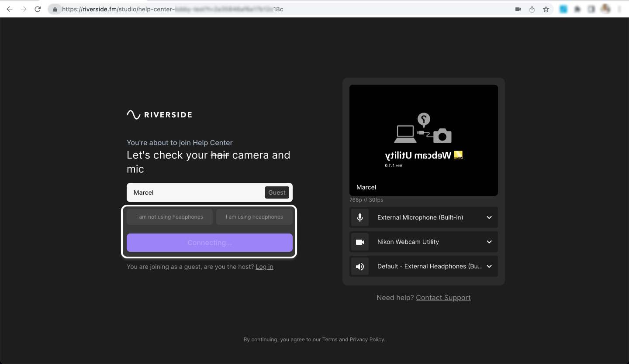629x364 pixels.
Task: Expand the speaker output dropdown arrow
Action: pos(489,266)
